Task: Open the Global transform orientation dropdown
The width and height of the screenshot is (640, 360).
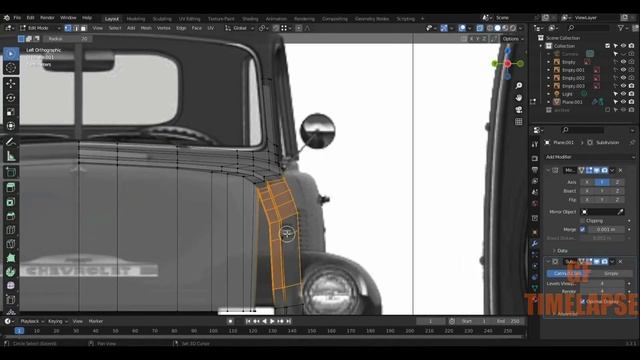Action: pos(240,28)
